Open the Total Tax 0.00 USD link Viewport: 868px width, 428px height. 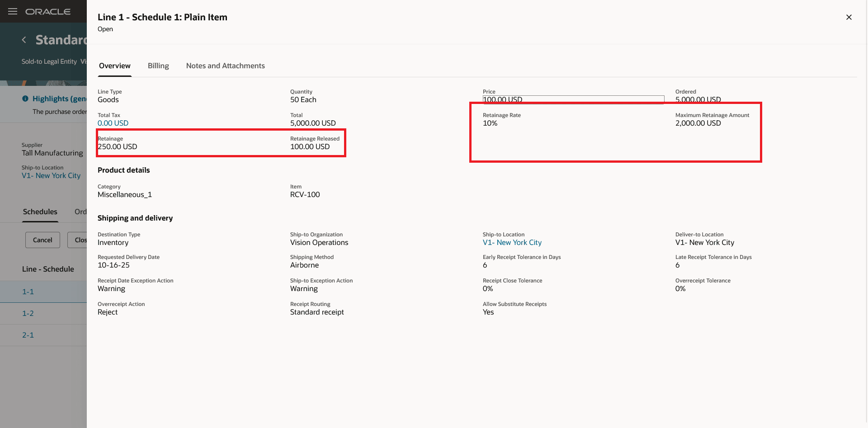point(113,123)
